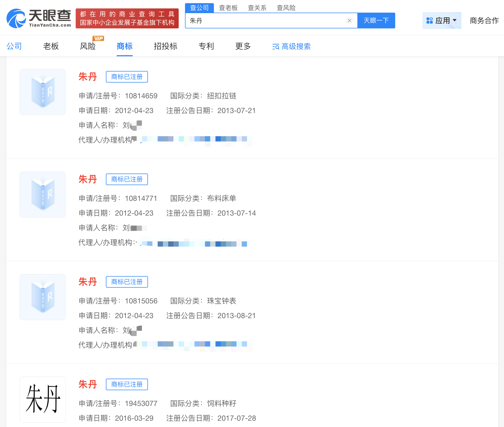The width and height of the screenshot is (504, 427).
Task: Open the 公司 results category
Action: pyautogui.click(x=14, y=46)
